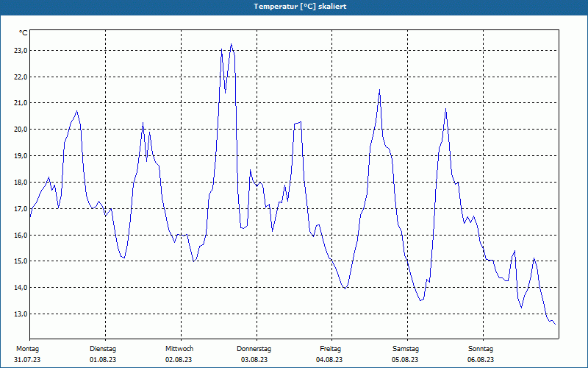Click the highest temperature peak on Mittwoch
The image size is (588, 368).
232,44
